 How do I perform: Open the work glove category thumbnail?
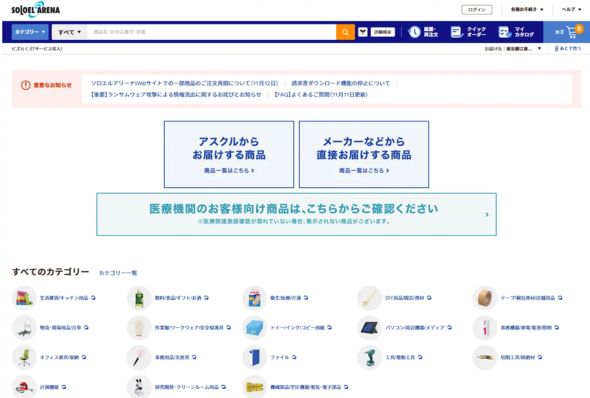point(139,327)
